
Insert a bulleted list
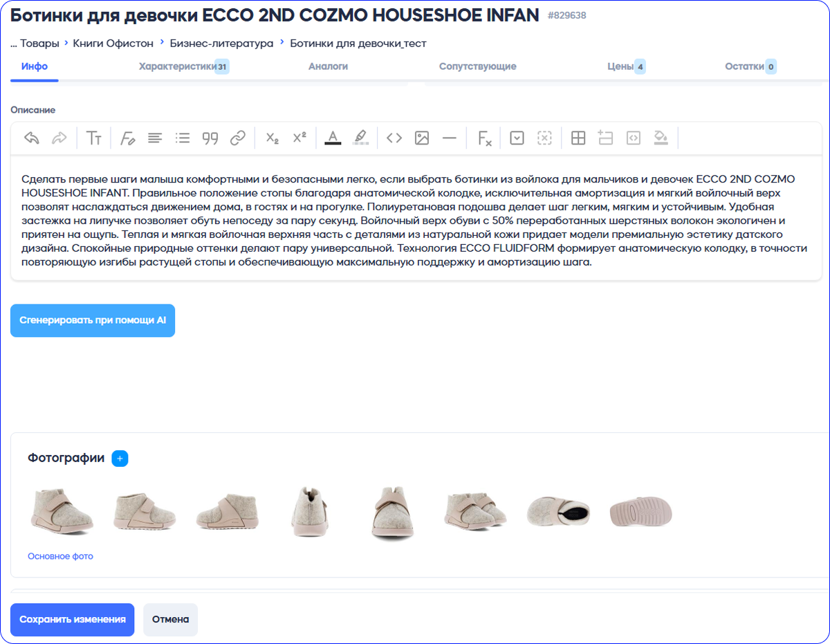coord(183,138)
